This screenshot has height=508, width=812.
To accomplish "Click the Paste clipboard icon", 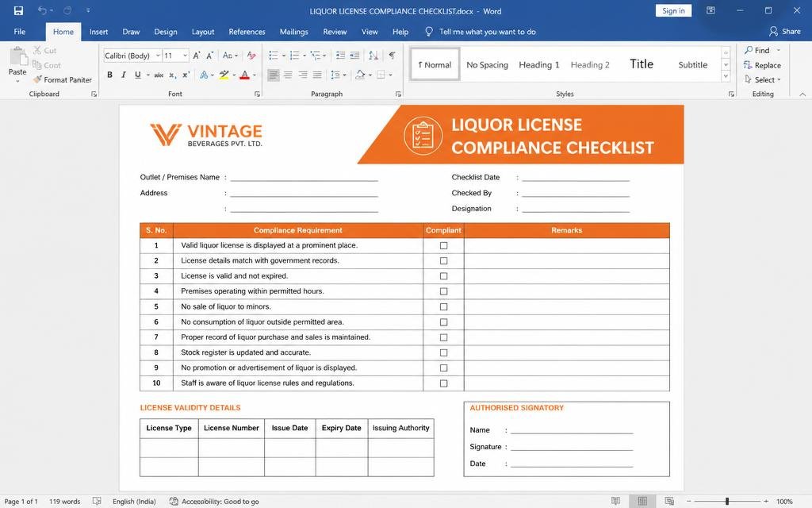I will pyautogui.click(x=17, y=57).
